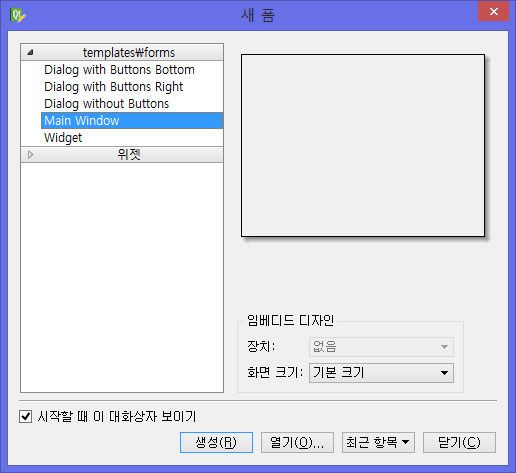Toggle 시작할 때 이 대화상자 보이기 checkbox
The height and width of the screenshot is (473, 516).
pos(26,416)
